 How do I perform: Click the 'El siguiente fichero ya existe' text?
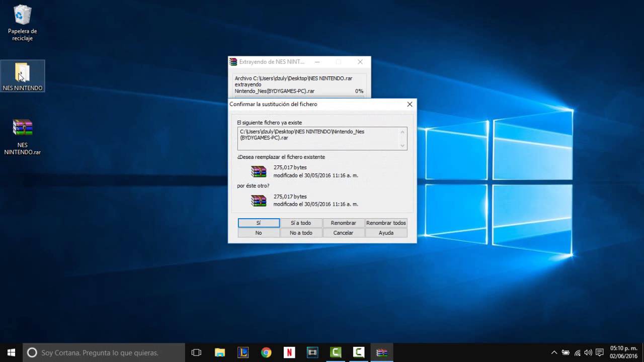click(270, 123)
